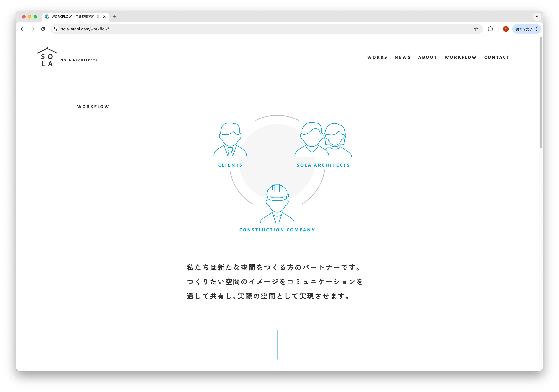Image resolution: width=559 pixels, height=392 pixels.
Task: Open the extensions puzzle icon
Action: tap(490, 29)
